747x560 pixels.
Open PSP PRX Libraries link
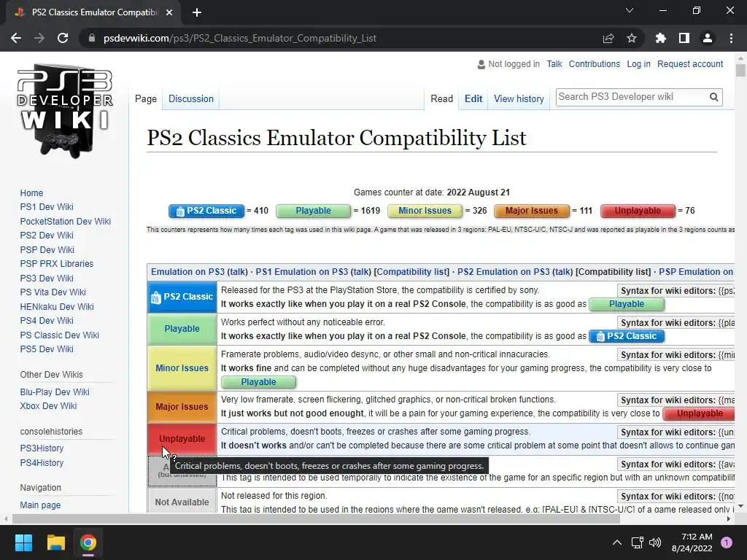pos(57,264)
